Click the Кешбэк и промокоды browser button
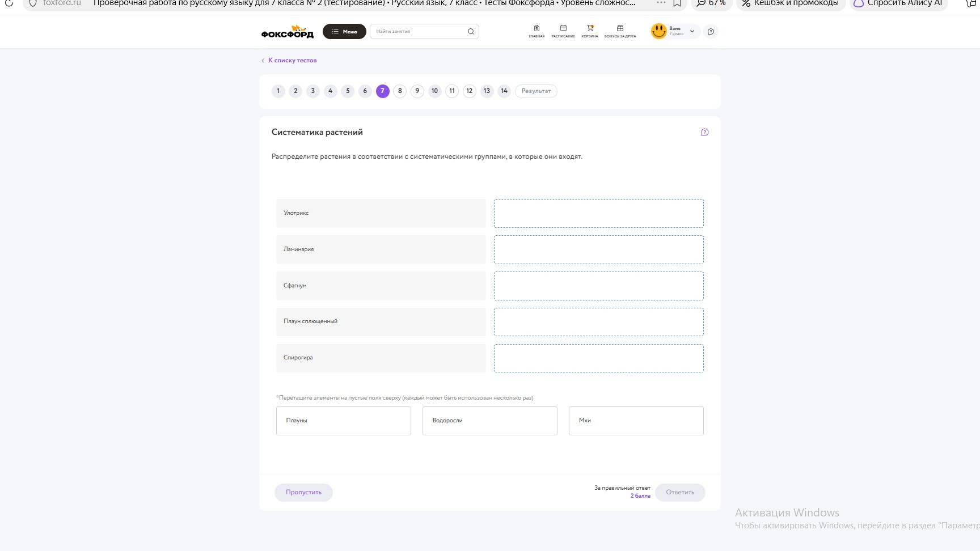 tap(791, 3)
